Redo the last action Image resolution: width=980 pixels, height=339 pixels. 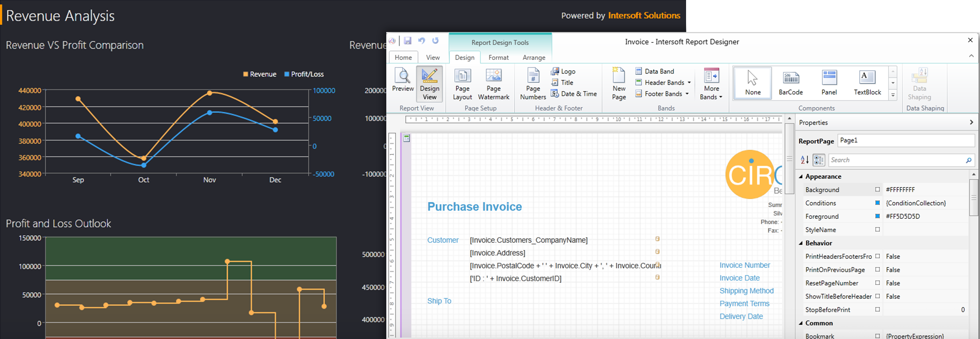pos(435,40)
